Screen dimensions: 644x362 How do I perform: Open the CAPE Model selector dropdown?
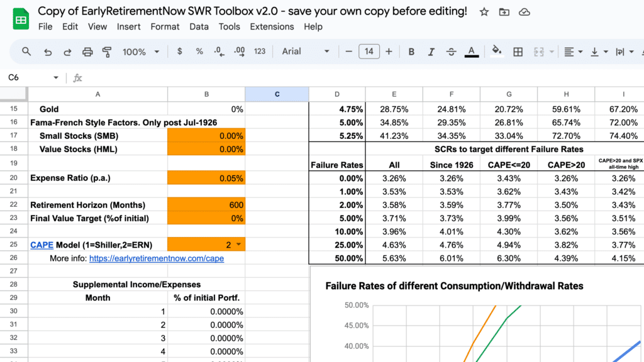[x=238, y=244]
